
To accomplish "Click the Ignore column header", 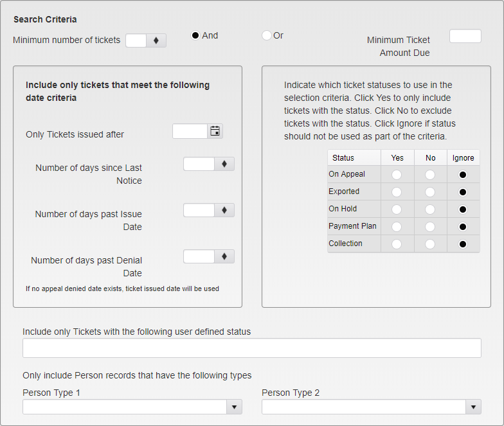I will (x=463, y=158).
